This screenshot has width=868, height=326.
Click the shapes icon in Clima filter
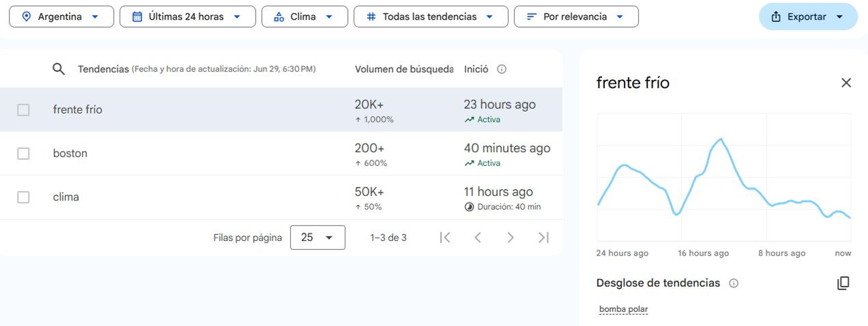279,17
